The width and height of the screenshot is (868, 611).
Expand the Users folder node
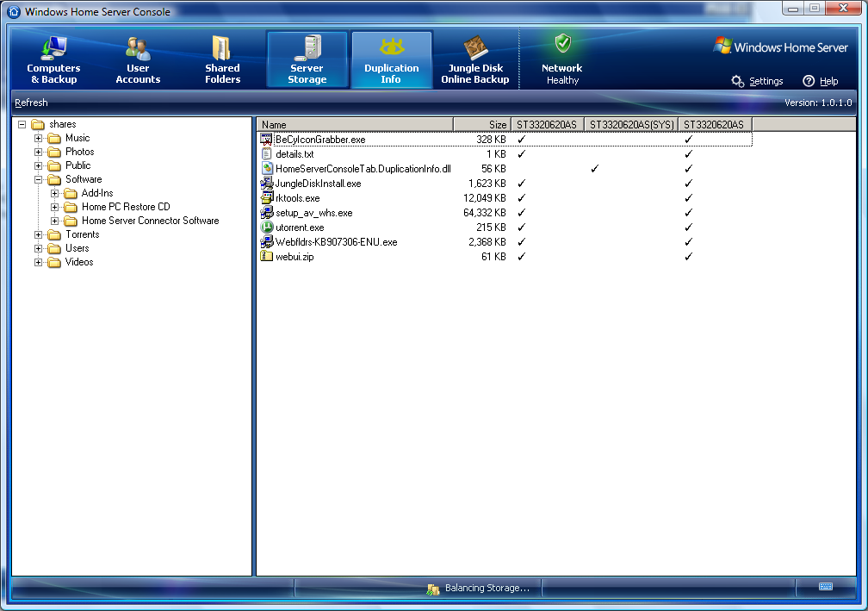coord(38,248)
